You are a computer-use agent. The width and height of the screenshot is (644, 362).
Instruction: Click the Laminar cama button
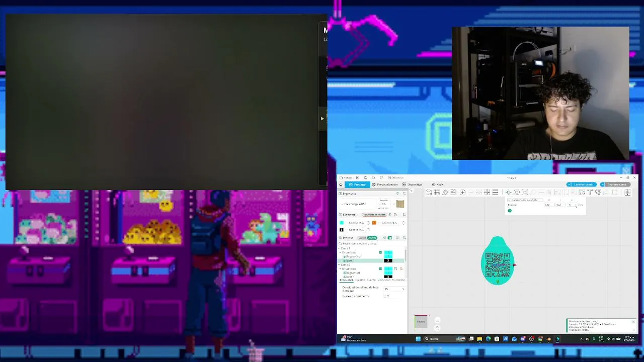tap(583, 185)
